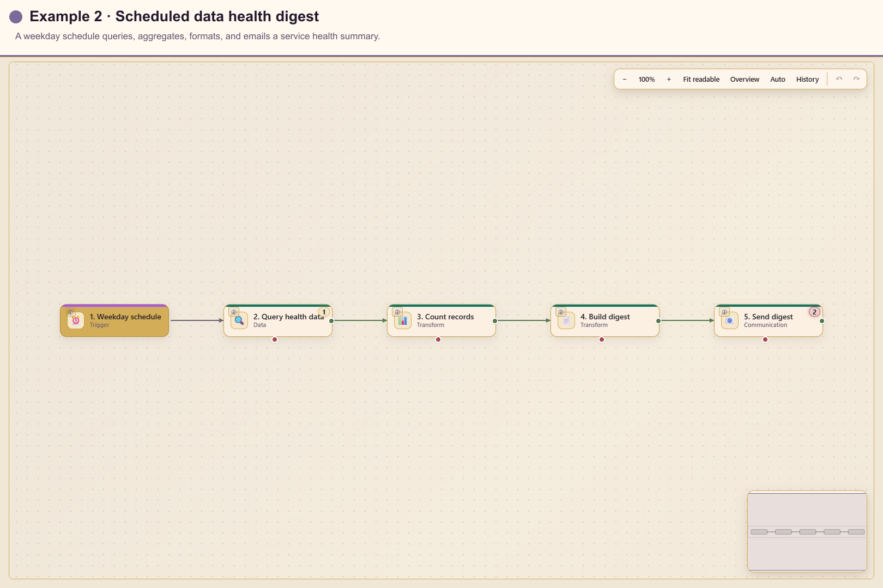Switch to Overview mode
Screen dimensions: 883x588
745,79
